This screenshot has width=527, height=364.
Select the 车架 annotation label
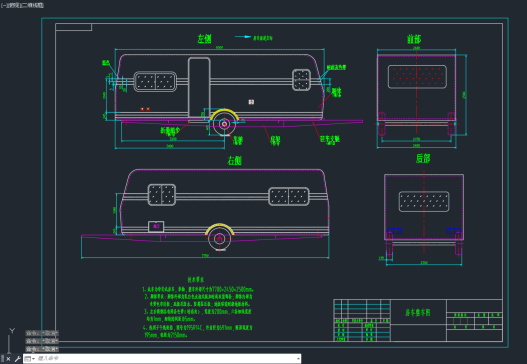click(275, 140)
